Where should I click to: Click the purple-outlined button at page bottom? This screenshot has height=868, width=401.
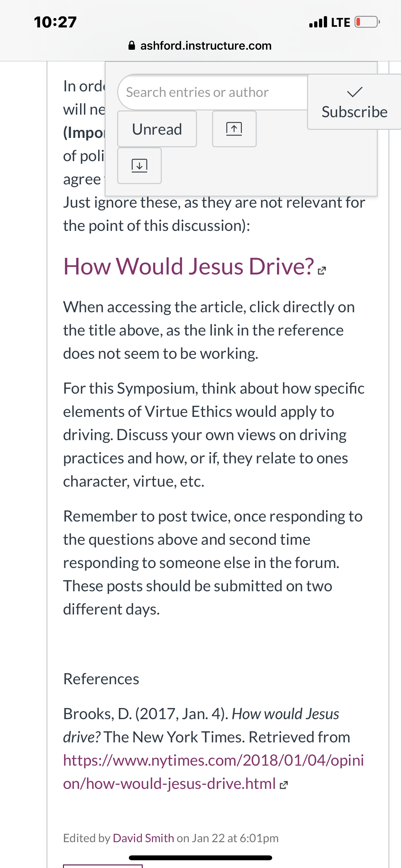103,866
